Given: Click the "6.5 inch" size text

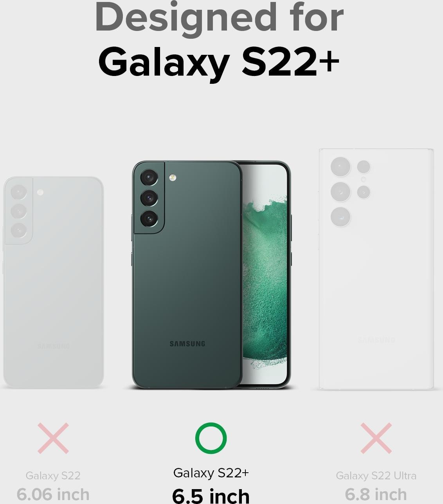Looking at the screenshot, I should pos(211,496).
